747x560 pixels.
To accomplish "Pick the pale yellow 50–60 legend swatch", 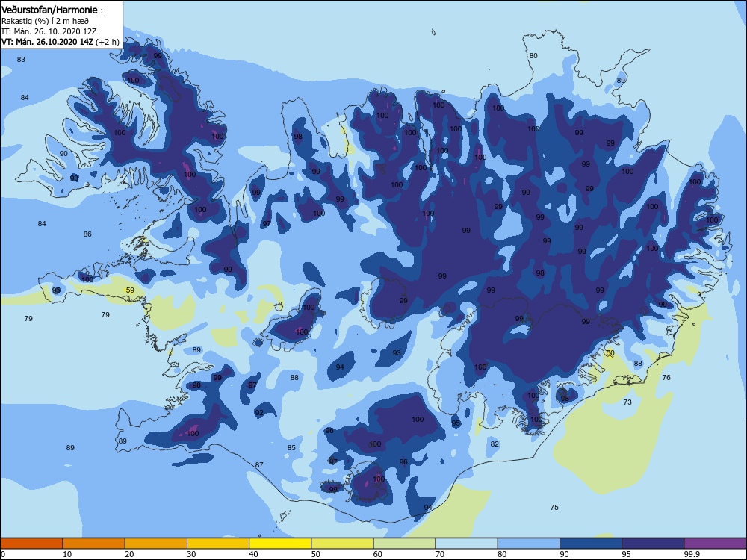I will coord(342,544).
